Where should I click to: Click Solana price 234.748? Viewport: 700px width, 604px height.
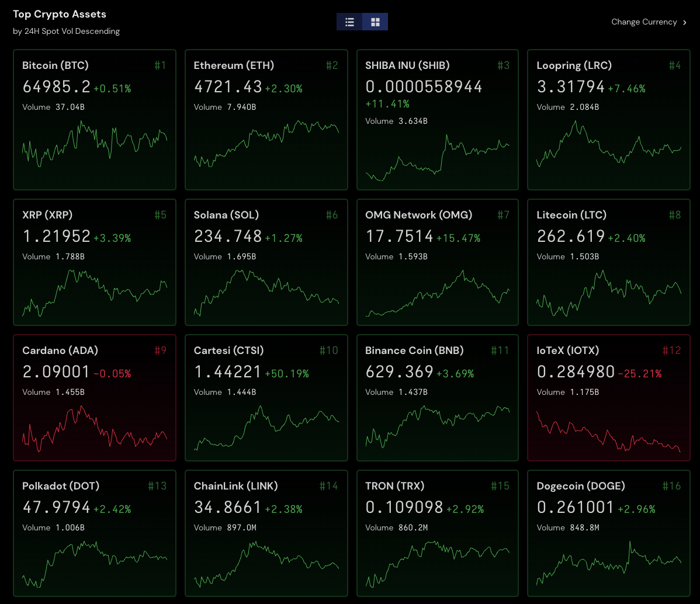(x=228, y=236)
